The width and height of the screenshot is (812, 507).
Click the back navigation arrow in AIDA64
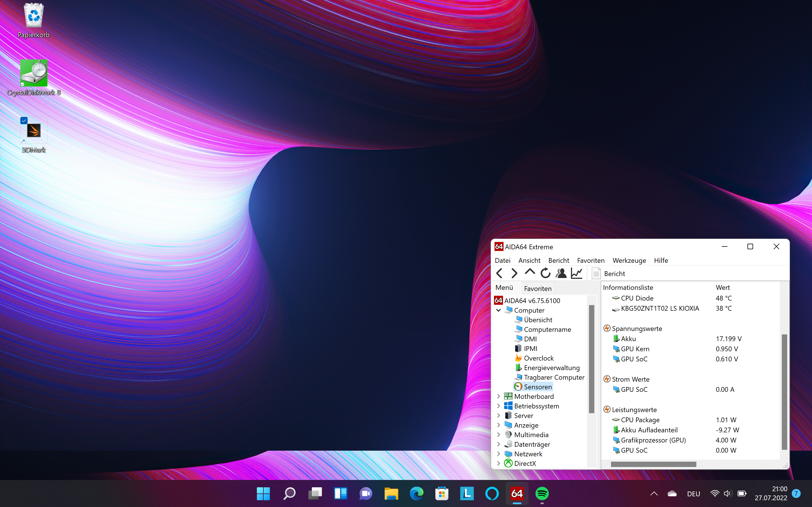click(499, 273)
